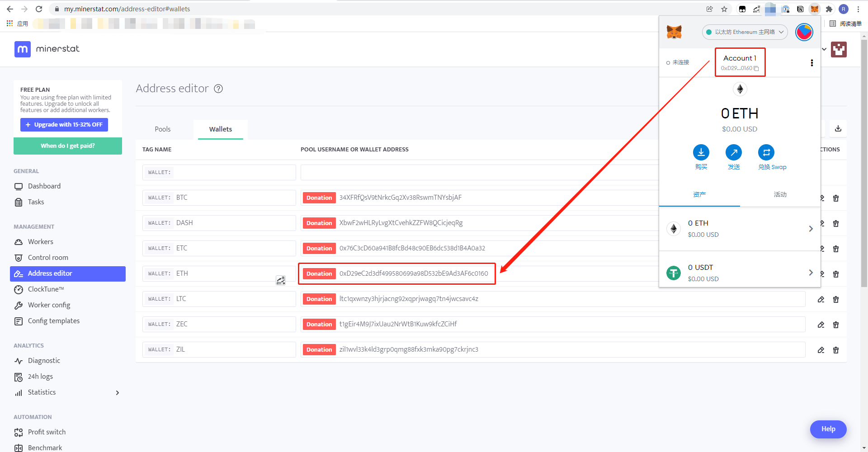Click the download export icon

tap(838, 128)
